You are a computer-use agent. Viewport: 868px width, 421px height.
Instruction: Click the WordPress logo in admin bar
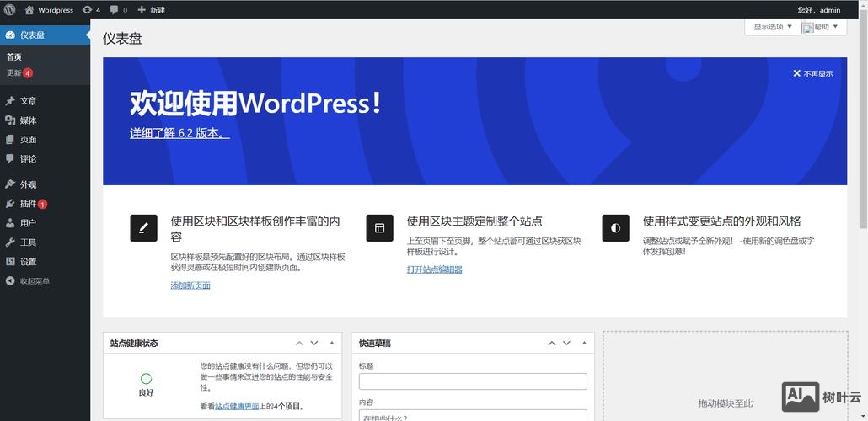(x=10, y=9)
